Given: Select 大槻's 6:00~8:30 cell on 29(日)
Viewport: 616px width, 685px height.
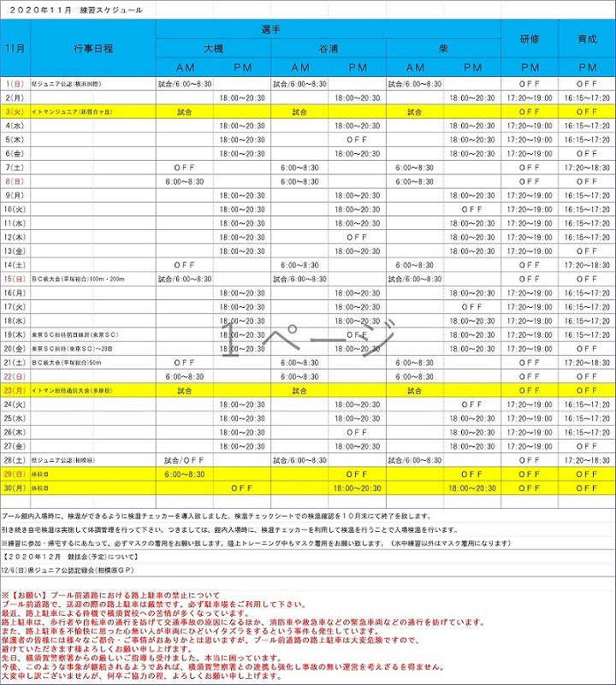Looking at the screenshot, I should (x=185, y=475).
